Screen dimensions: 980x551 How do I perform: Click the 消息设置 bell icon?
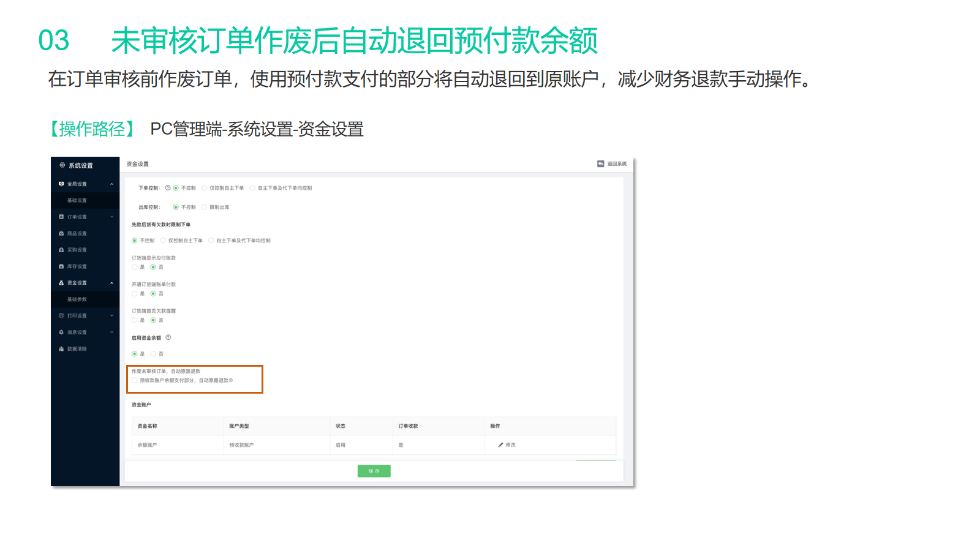tap(61, 332)
